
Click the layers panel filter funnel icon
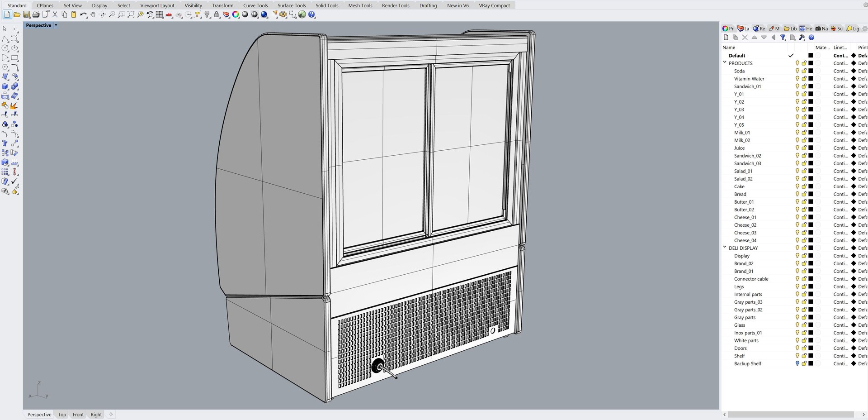pos(783,38)
